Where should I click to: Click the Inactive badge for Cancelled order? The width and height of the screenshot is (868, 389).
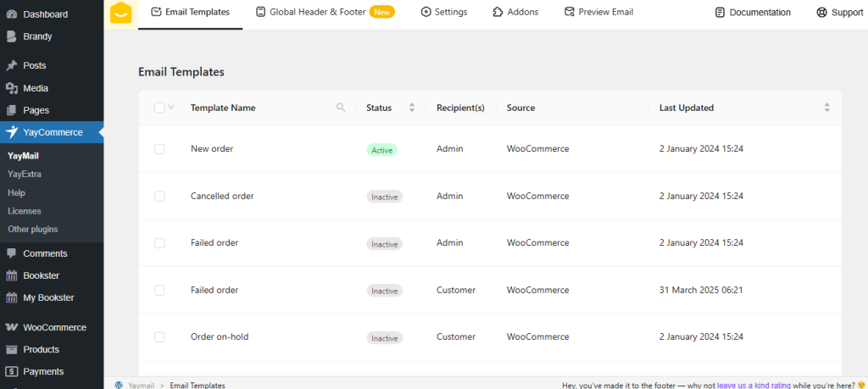tap(384, 197)
